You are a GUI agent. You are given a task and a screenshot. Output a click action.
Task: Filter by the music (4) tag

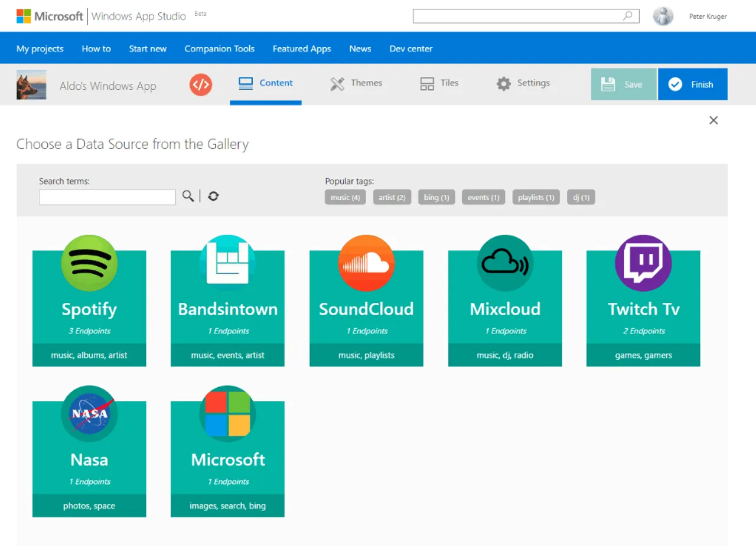coord(346,197)
